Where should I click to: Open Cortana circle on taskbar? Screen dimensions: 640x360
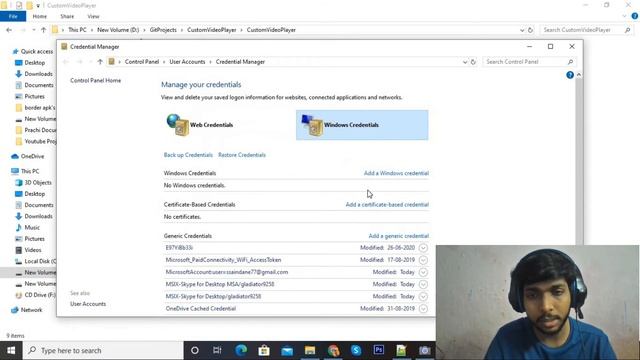[195, 350]
